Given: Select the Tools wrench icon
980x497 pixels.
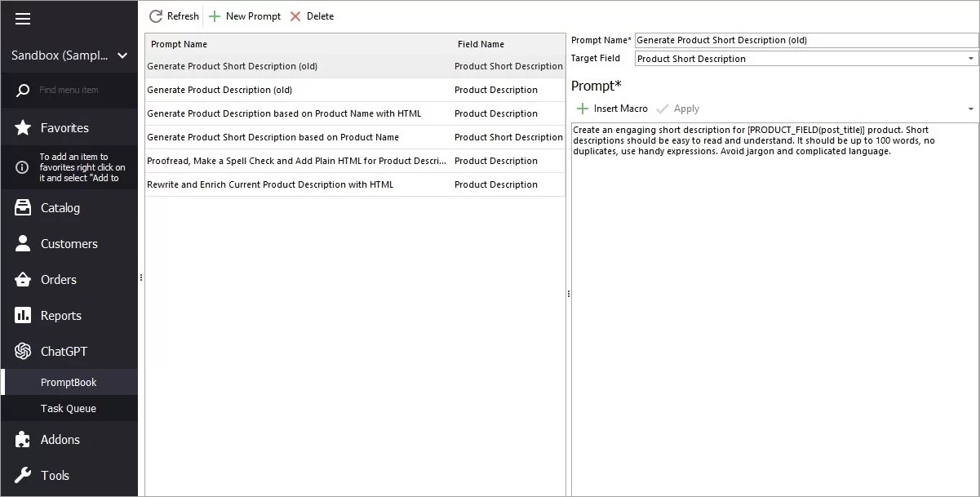Looking at the screenshot, I should (x=22, y=475).
